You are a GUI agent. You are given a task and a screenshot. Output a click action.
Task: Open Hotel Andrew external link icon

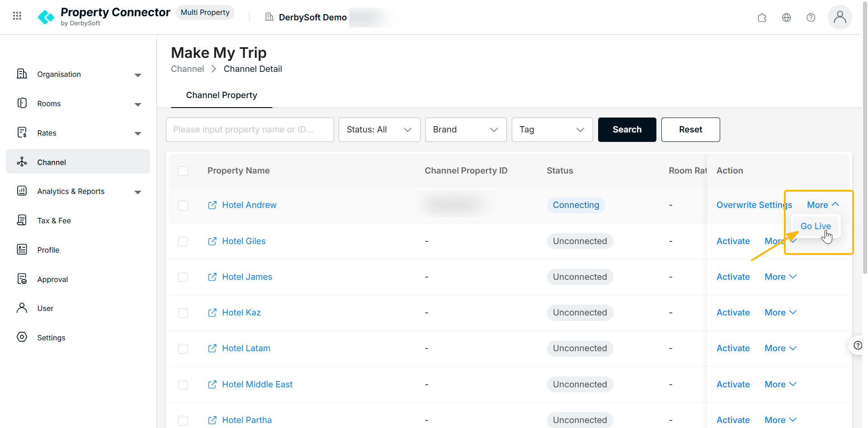click(212, 205)
